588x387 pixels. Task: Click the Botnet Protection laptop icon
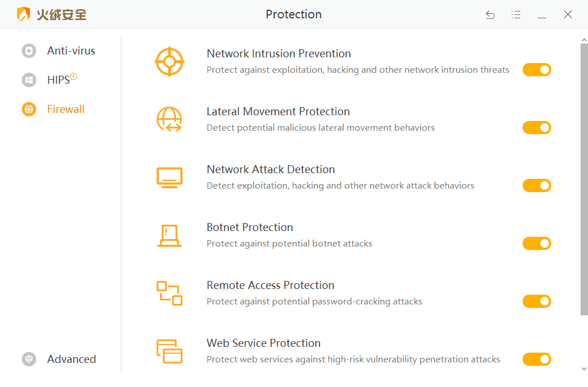[169, 235]
